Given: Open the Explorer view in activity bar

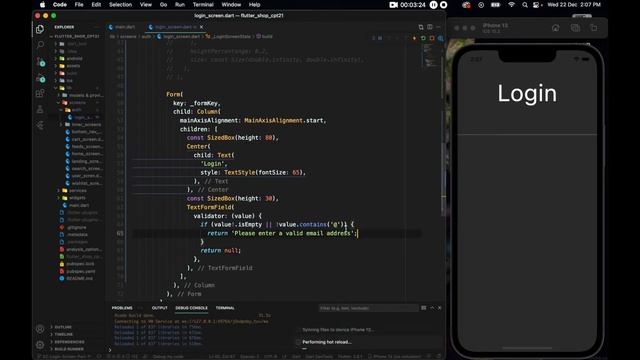Looking at the screenshot, I should 40,29.
